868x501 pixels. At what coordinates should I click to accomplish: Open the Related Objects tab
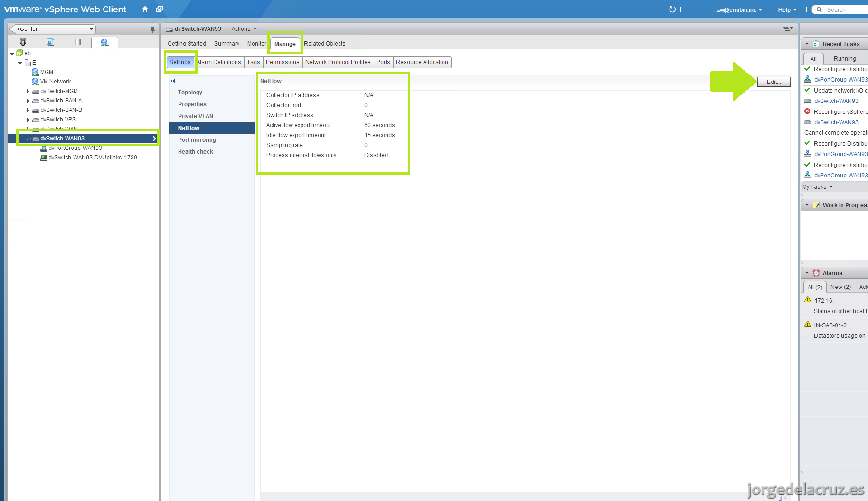pyautogui.click(x=325, y=44)
